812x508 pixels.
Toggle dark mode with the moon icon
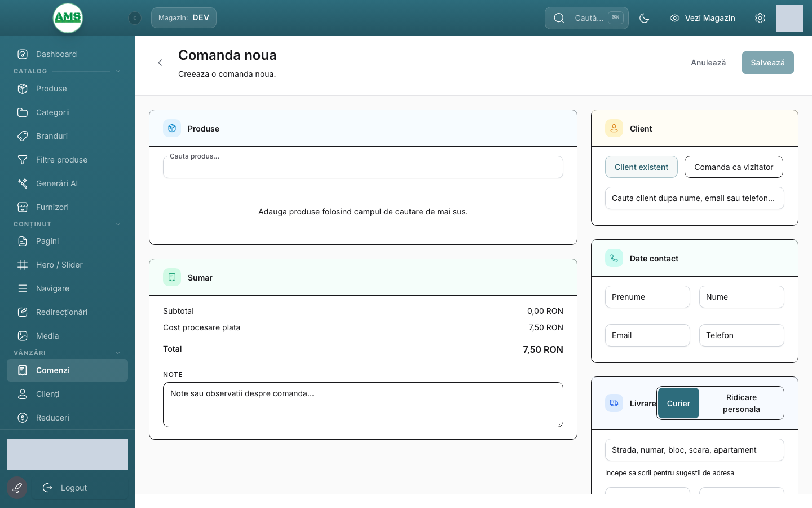tap(645, 18)
